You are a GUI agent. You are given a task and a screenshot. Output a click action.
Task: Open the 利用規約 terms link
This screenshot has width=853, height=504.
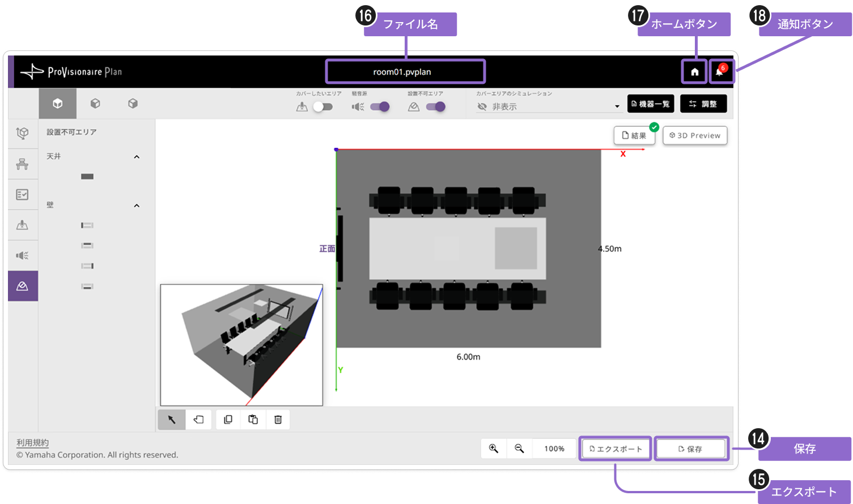(32, 443)
